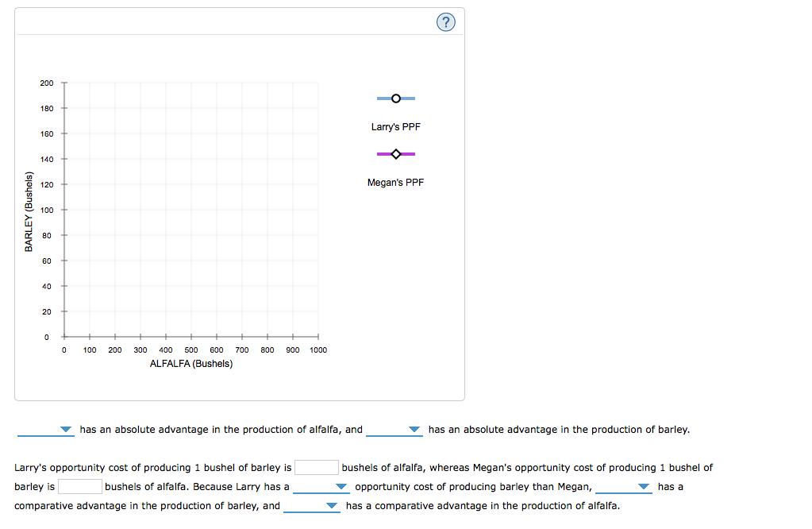Open dropdown for comparative advantage in alfalfa
The image size is (812, 529).
pos(312,506)
